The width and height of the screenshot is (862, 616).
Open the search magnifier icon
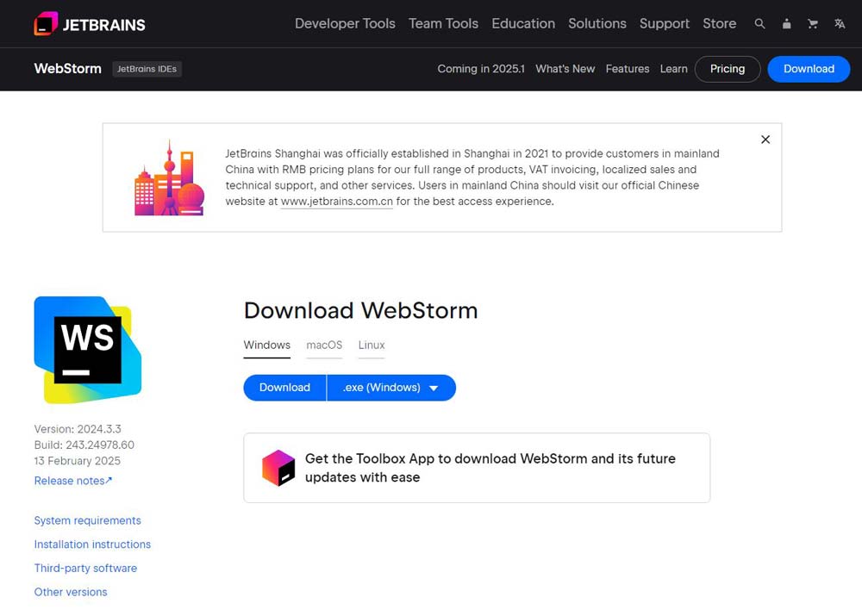pos(759,24)
